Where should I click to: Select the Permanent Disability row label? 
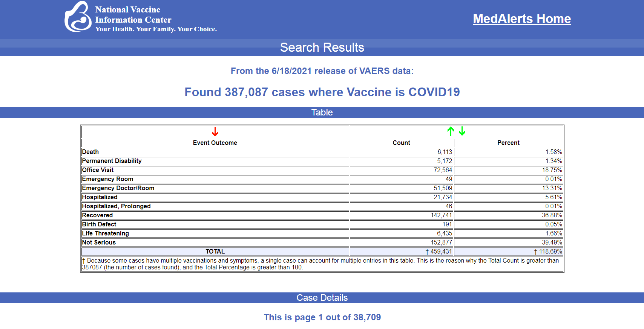(x=112, y=161)
